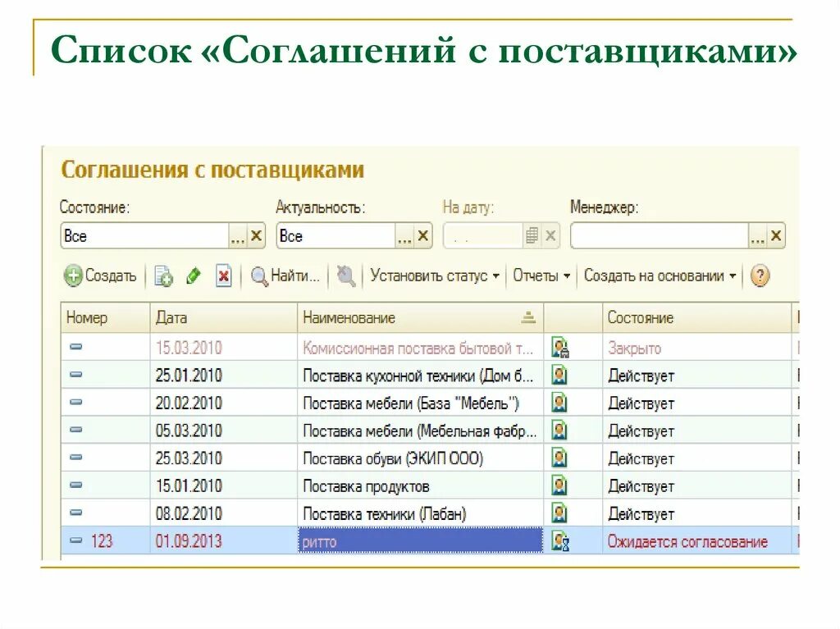Viewport: 840px width, 629px height.
Task: Clear the Состояние filter field
Action: 256,235
